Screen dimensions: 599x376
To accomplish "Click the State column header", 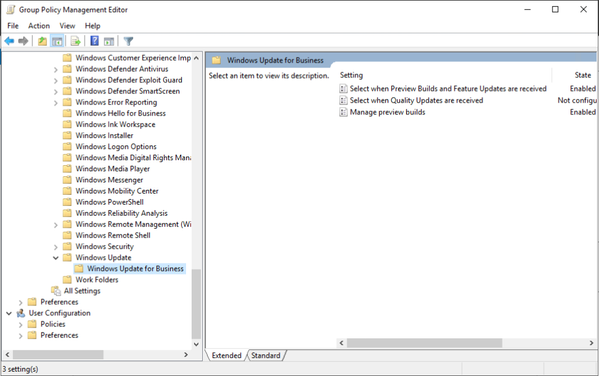I will coord(583,75).
